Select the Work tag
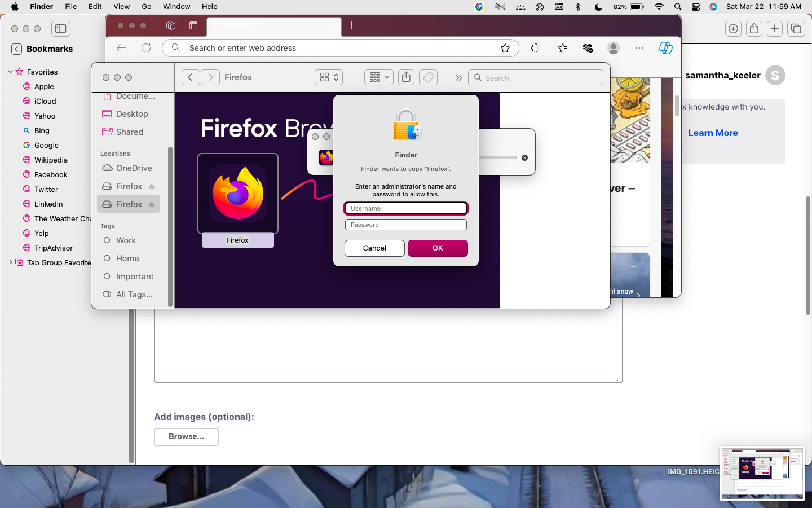812x508 pixels. click(128, 240)
